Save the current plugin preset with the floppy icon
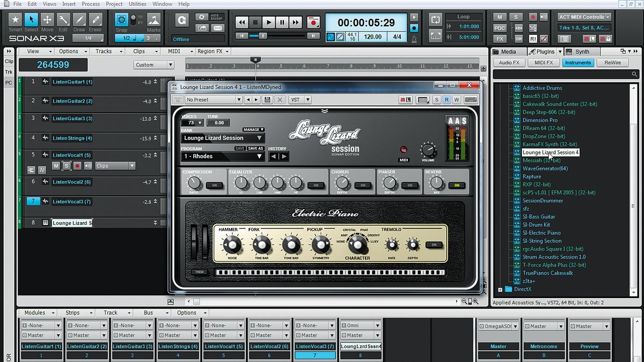This screenshot has height=362, width=644. click(268, 99)
